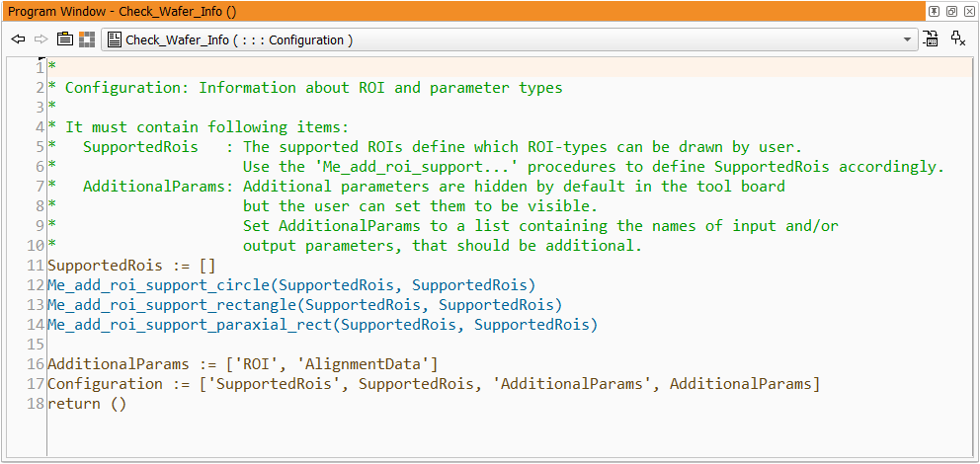Screen dimensions: 980x464
Task: Click line number 15 in gutter
Action: click(36, 345)
